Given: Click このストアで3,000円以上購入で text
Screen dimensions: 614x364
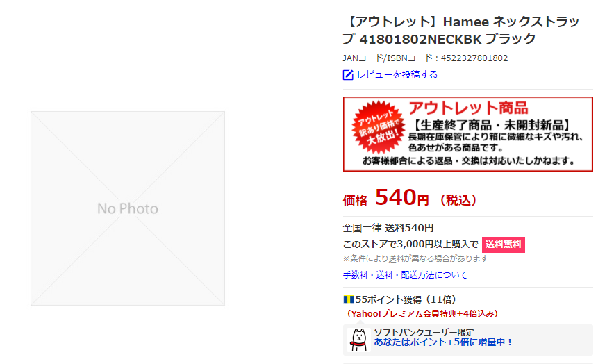Looking at the screenshot, I should point(410,245).
